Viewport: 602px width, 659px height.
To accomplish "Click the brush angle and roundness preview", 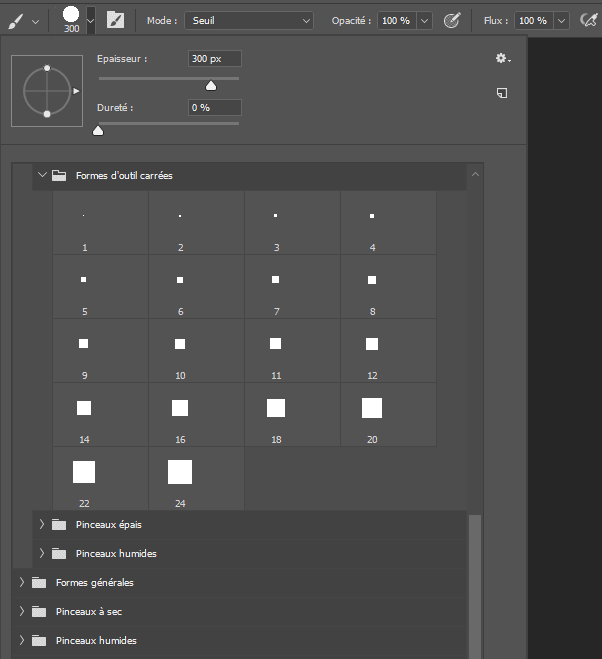I will (47, 91).
